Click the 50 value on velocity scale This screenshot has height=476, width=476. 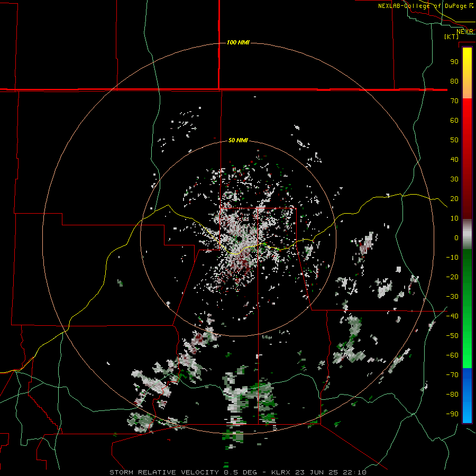coord(454,140)
